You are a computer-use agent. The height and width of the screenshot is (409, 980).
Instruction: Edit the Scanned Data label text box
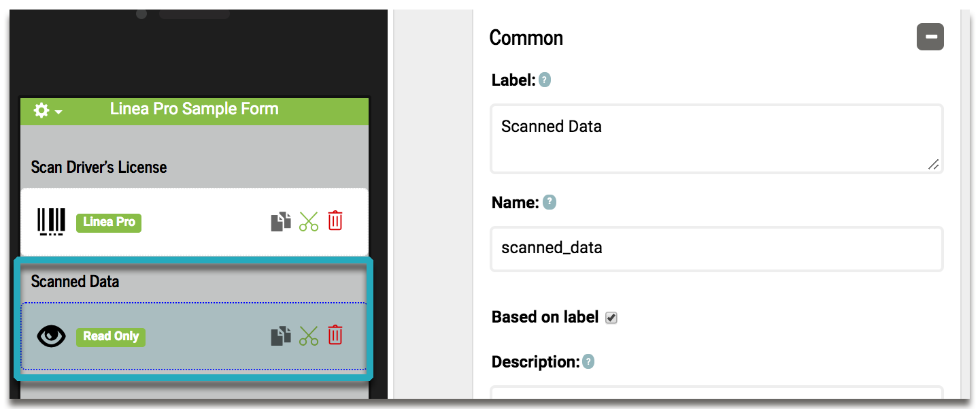point(717,139)
